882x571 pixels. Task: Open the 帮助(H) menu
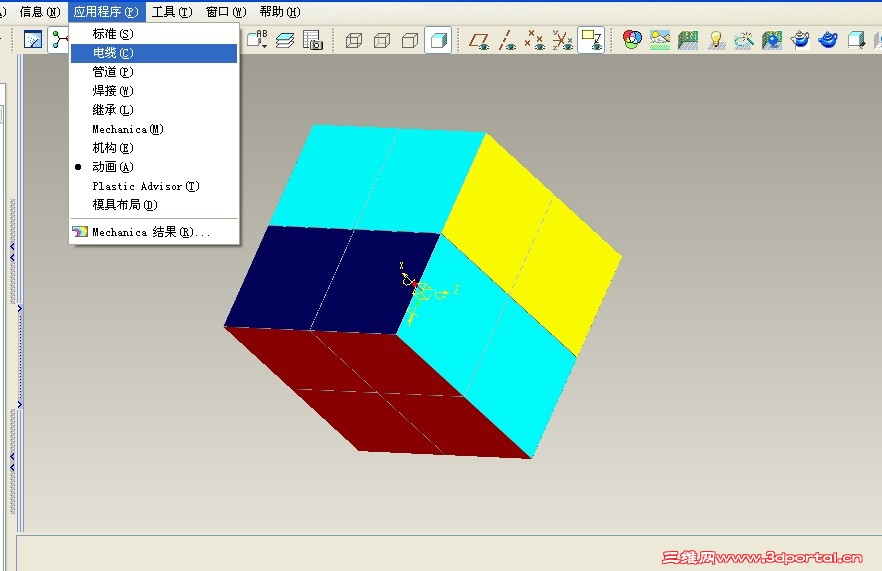click(x=280, y=12)
